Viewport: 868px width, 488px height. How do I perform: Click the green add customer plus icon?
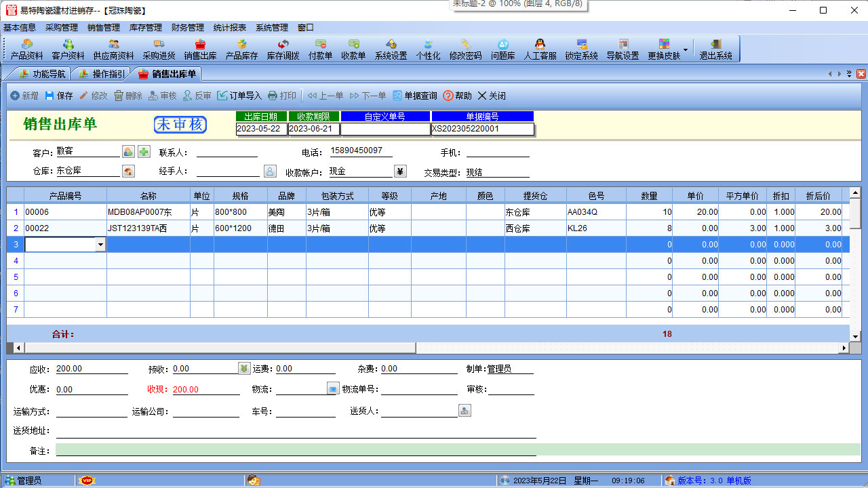click(x=144, y=152)
